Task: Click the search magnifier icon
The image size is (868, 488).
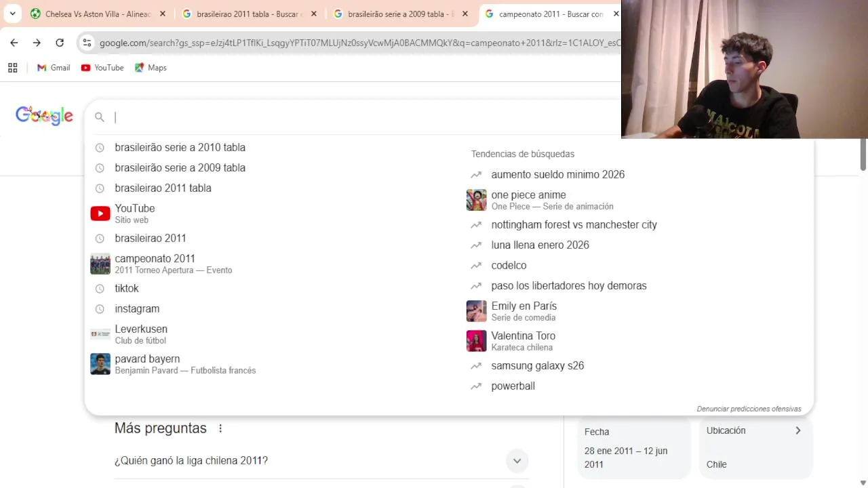Action: click(100, 117)
